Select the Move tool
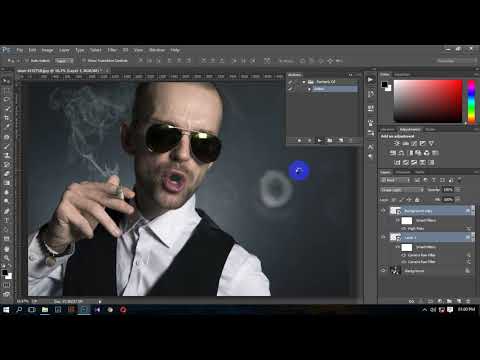This screenshot has width=480, height=360. pyautogui.click(x=6, y=81)
